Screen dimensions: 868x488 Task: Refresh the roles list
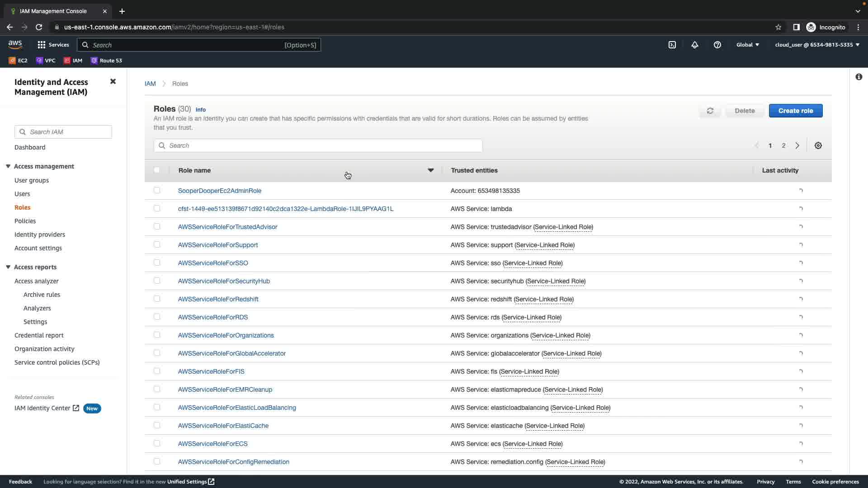pos(710,111)
